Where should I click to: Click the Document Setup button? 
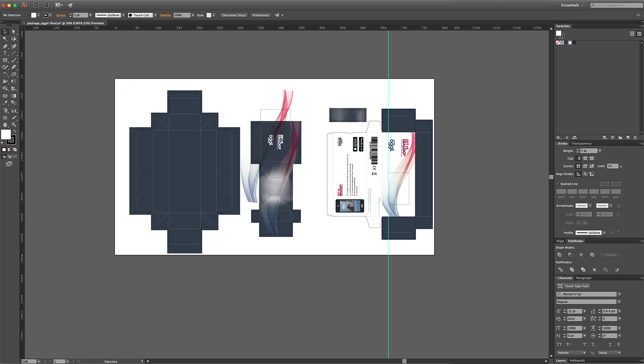pos(234,15)
